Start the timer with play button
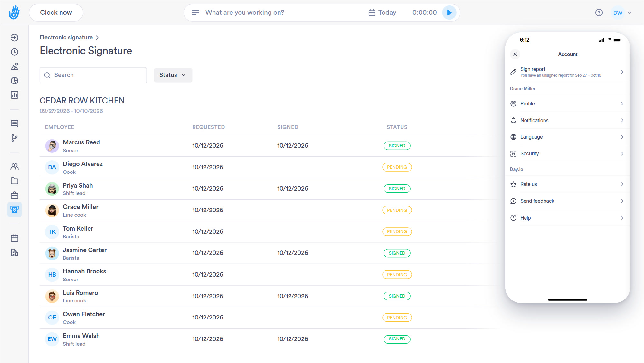 pyautogui.click(x=449, y=13)
